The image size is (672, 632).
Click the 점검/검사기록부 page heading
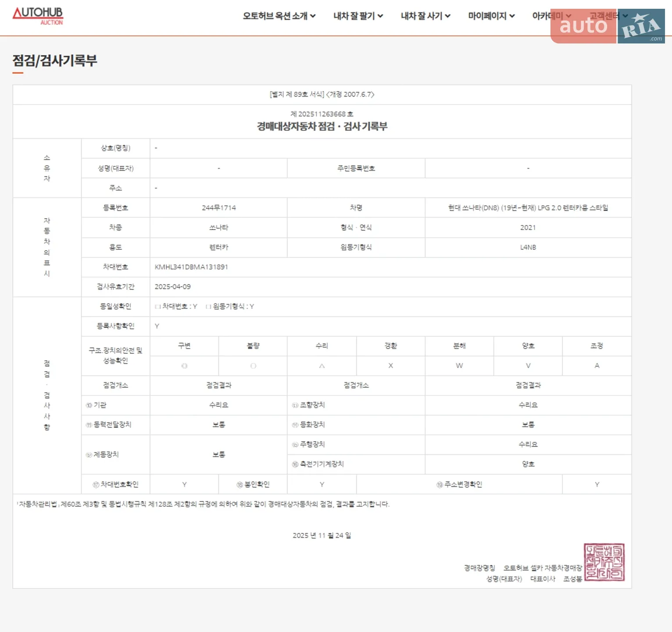click(x=55, y=61)
